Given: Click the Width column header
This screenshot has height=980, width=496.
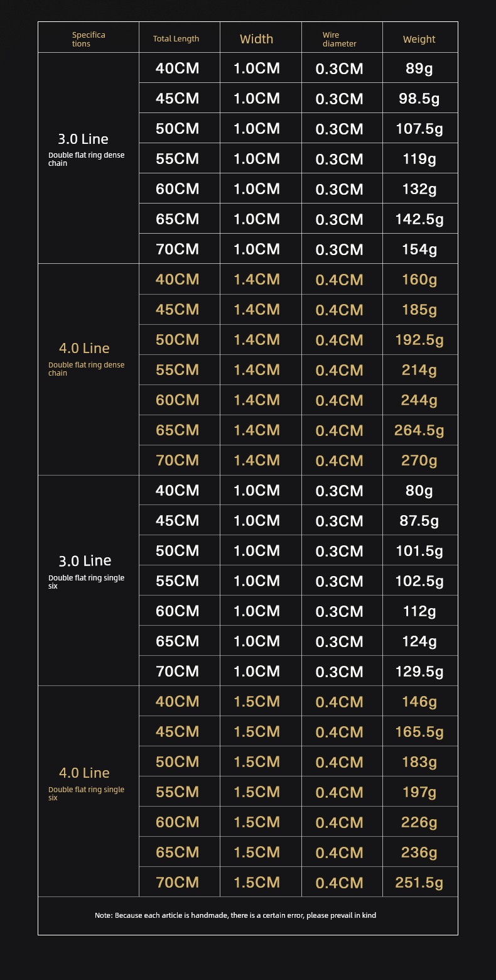Looking at the screenshot, I should tap(257, 39).
